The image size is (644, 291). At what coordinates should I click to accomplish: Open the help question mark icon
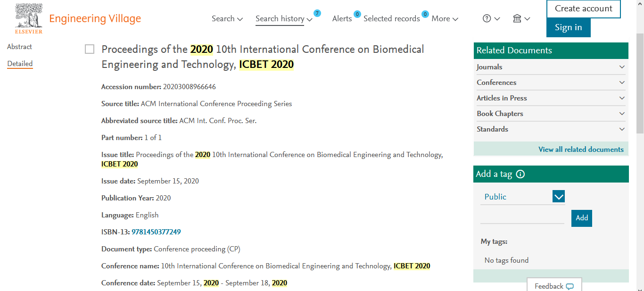click(487, 18)
